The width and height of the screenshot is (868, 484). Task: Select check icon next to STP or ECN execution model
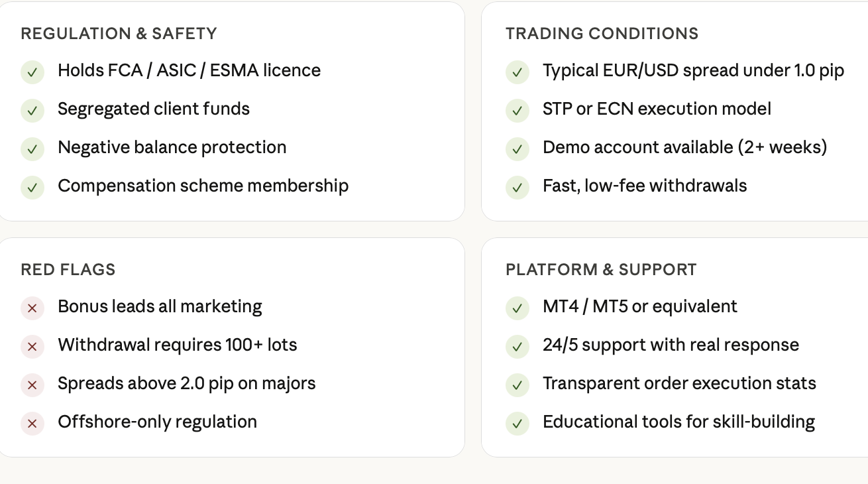point(517,110)
